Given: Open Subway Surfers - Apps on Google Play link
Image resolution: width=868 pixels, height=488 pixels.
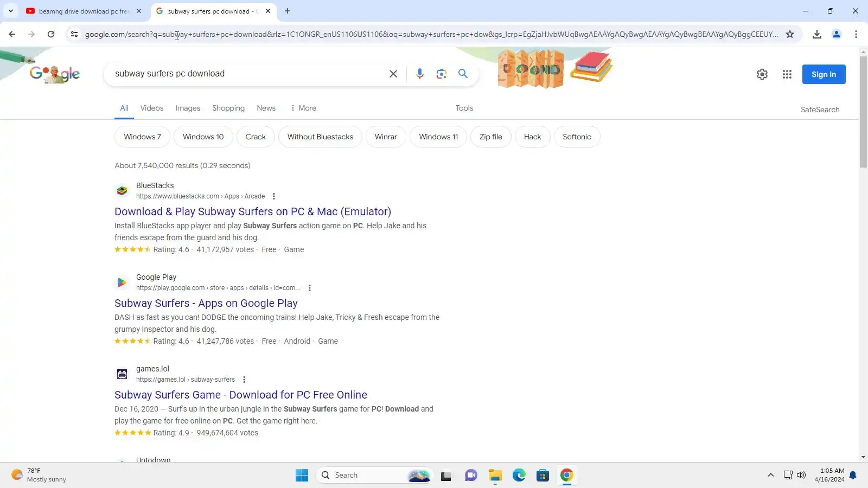Looking at the screenshot, I should pos(206,303).
